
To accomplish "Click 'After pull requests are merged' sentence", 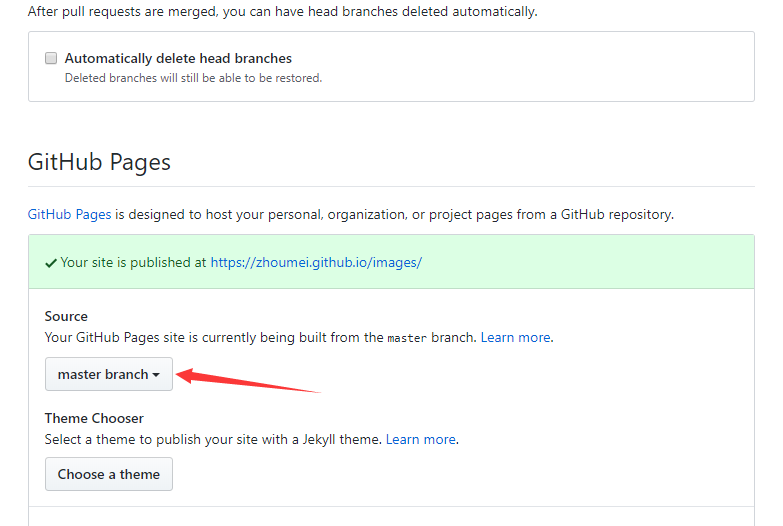I will tap(283, 11).
